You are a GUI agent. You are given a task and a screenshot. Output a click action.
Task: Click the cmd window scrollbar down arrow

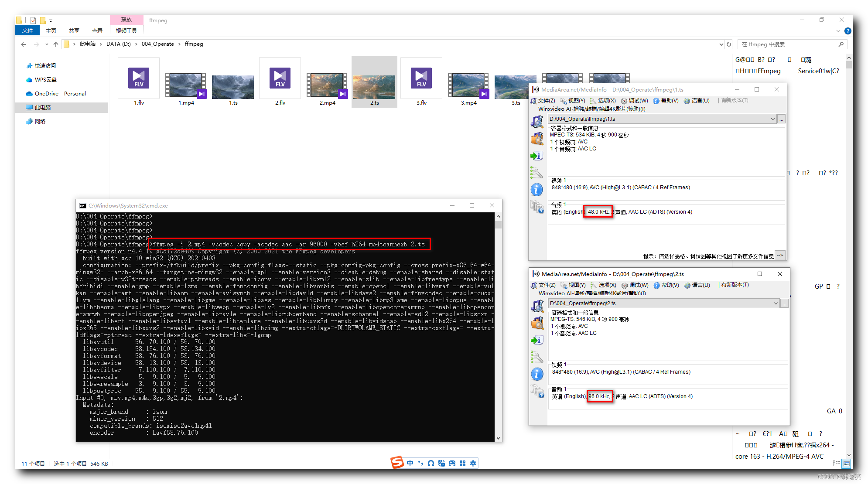(x=498, y=438)
